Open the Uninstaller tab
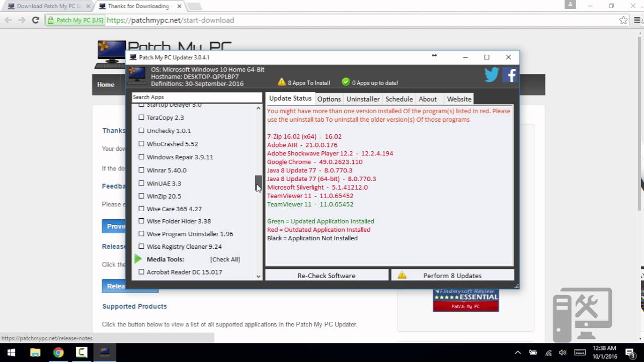 click(x=363, y=99)
